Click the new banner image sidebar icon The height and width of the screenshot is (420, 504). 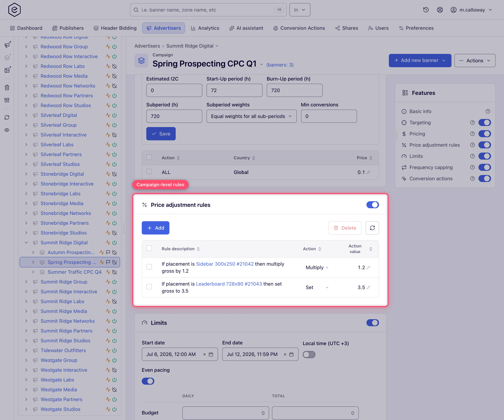tap(8, 70)
